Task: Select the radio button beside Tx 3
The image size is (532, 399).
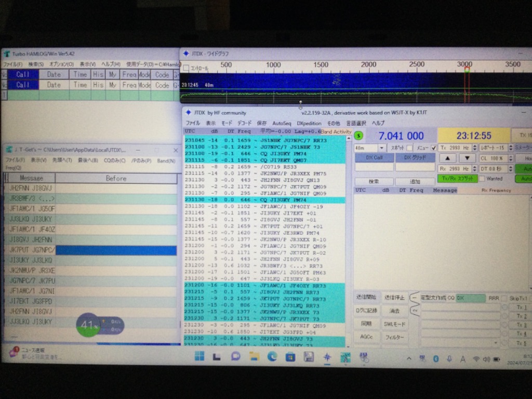Action: (505, 325)
